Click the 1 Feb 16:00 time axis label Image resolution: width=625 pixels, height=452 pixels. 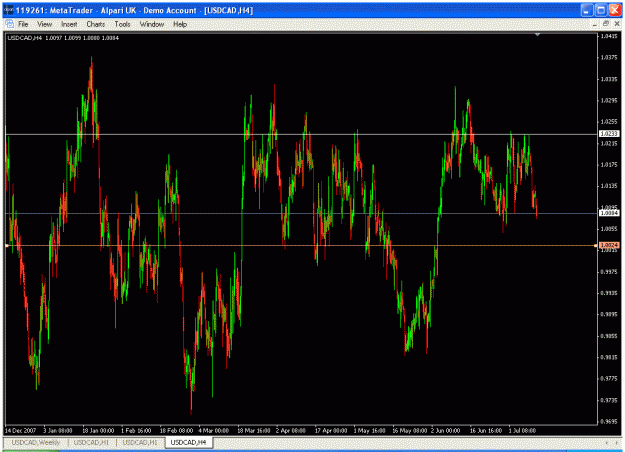136,431
